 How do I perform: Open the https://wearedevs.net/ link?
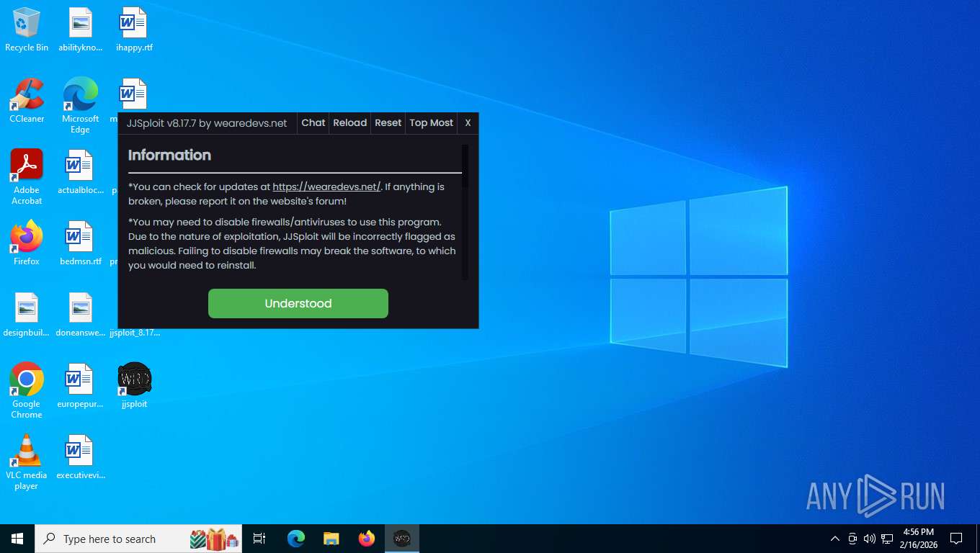coord(326,186)
